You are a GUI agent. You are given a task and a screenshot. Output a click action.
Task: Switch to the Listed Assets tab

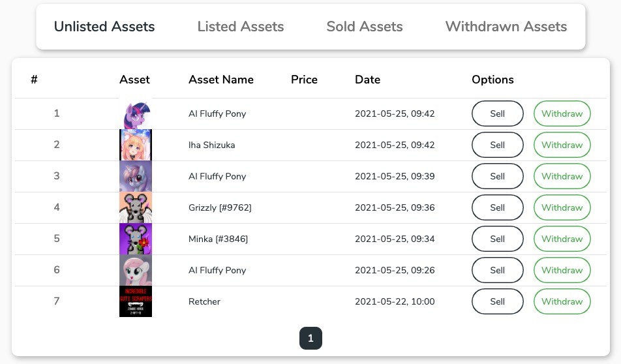coord(241,27)
